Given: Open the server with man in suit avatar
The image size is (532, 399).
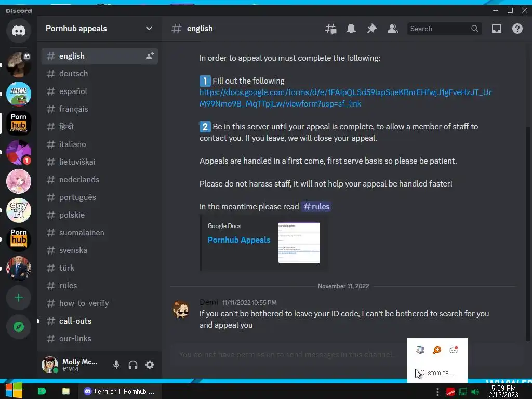Looking at the screenshot, I should pyautogui.click(x=19, y=269).
